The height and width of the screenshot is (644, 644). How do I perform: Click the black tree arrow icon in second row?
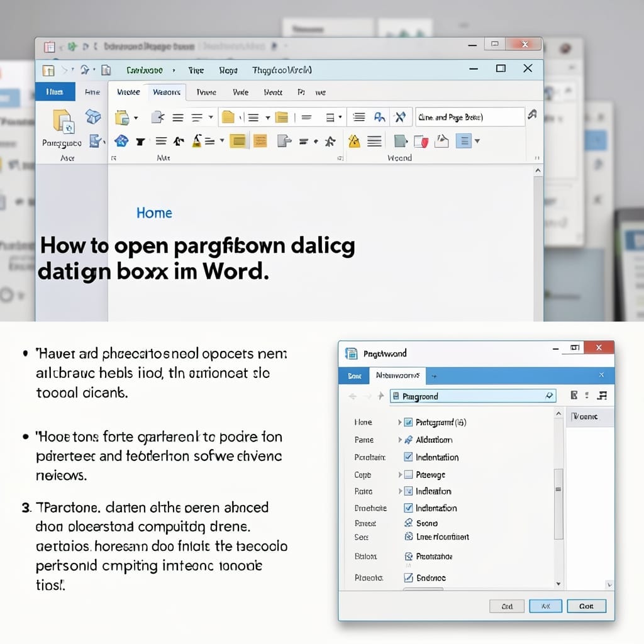click(x=178, y=142)
